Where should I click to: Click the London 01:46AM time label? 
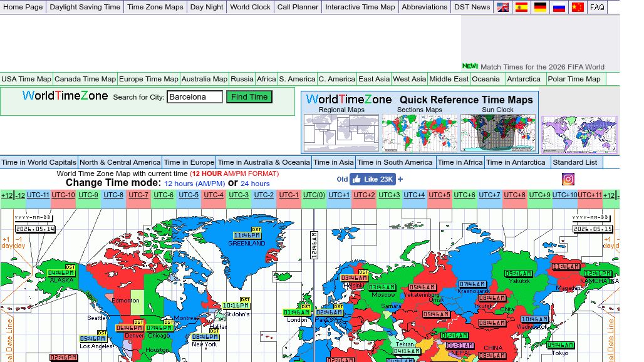tap(296, 313)
